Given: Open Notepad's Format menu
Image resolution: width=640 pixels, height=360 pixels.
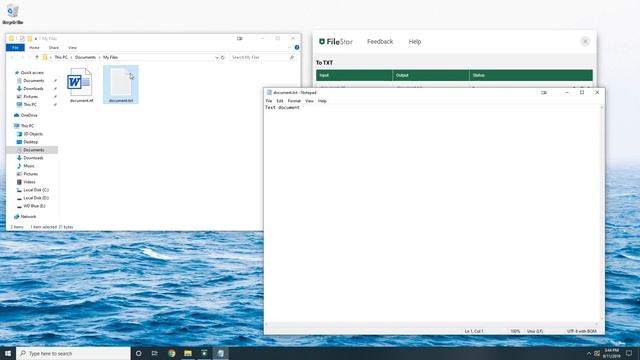Looking at the screenshot, I should [x=294, y=101].
